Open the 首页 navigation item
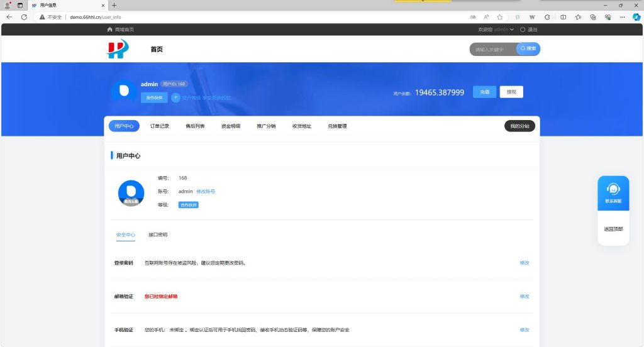 click(157, 49)
